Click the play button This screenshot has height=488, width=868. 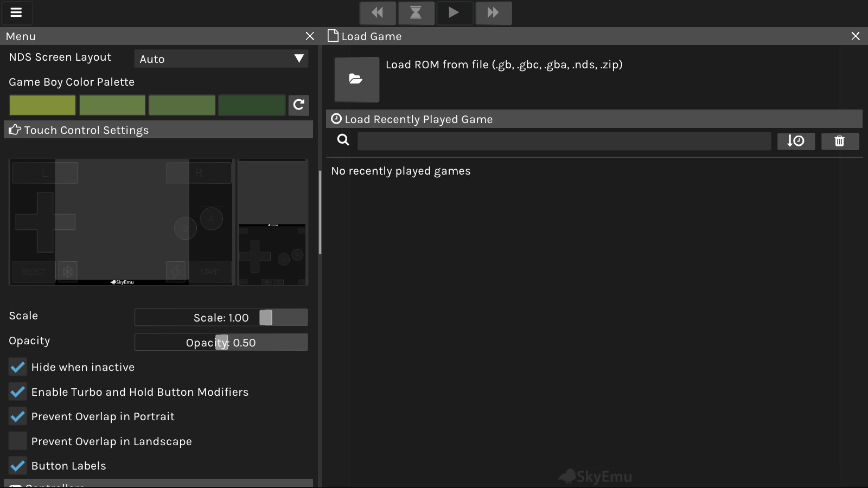click(454, 12)
